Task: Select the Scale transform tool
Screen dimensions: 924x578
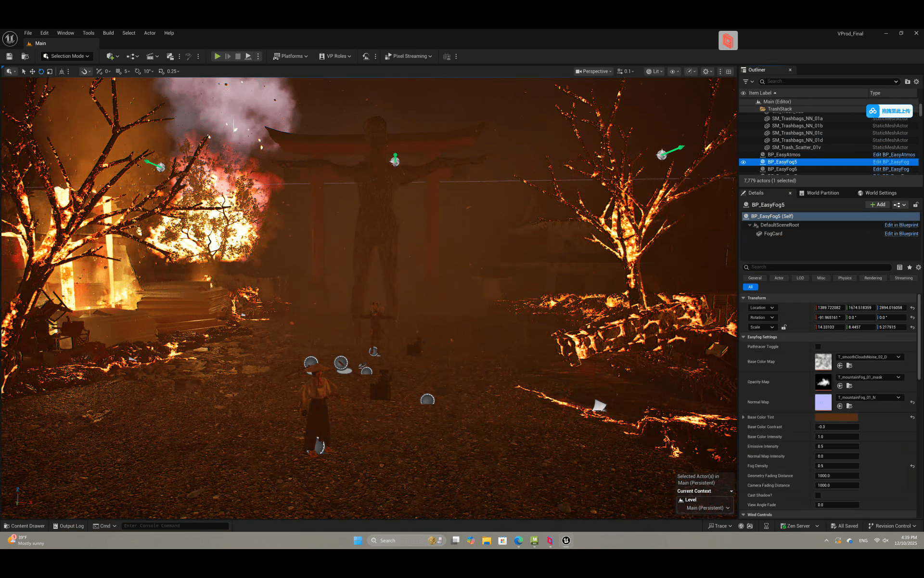Action: 50,71
